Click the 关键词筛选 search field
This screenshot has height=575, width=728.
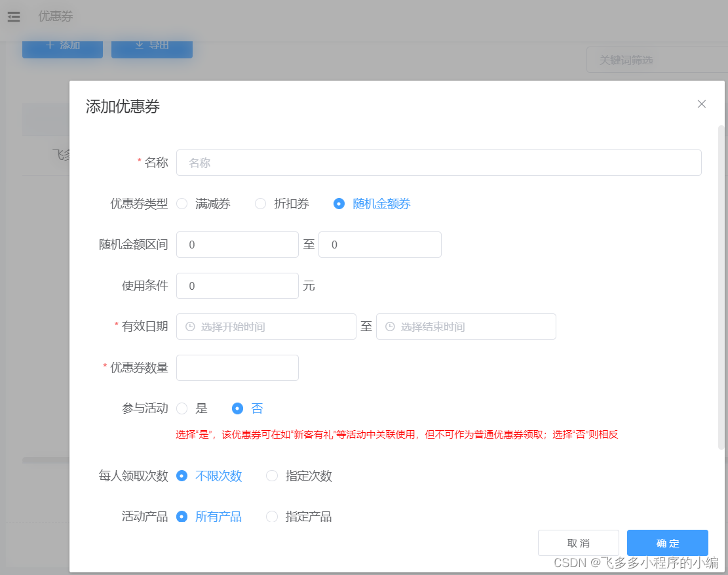coord(657,60)
